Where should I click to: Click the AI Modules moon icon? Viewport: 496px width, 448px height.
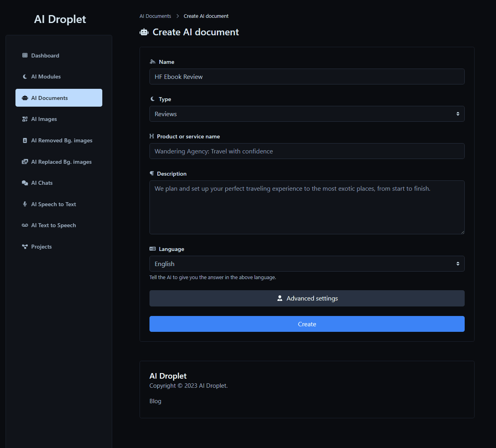coord(25,77)
